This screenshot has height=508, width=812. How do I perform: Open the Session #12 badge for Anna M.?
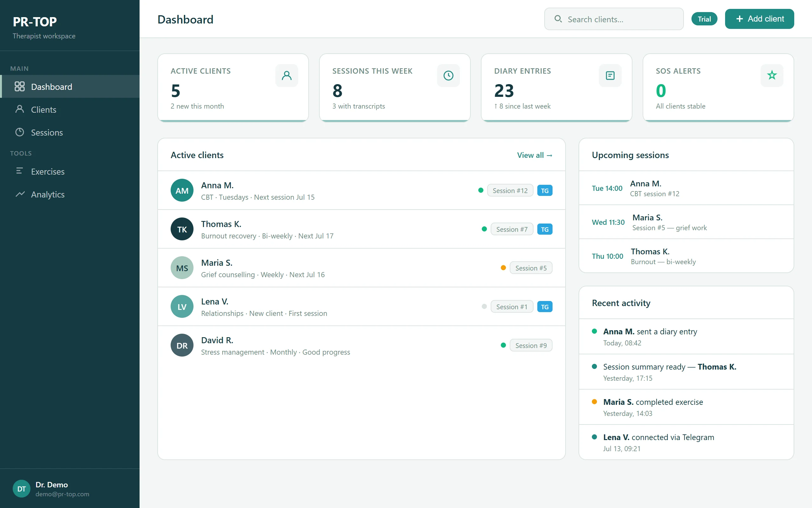(510, 190)
